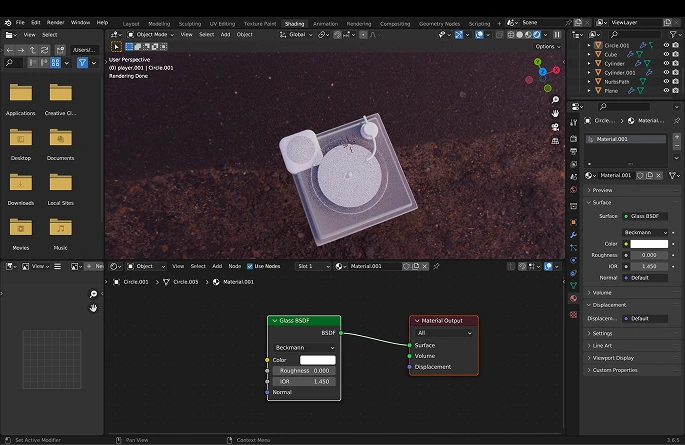This screenshot has height=445, width=685.
Task: Open the Texture properties tab icon
Action: click(x=574, y=314)
